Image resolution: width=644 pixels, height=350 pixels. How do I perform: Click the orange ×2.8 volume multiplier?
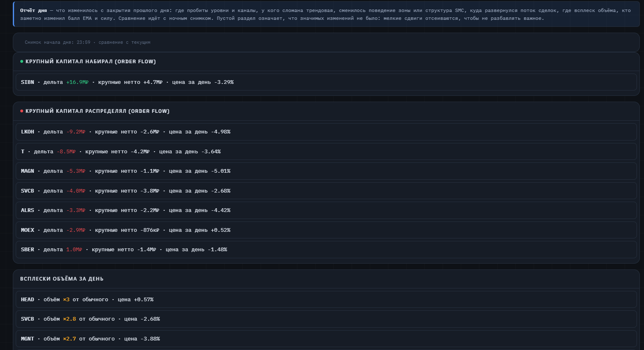pyautogui.click(x=69, y=319)
